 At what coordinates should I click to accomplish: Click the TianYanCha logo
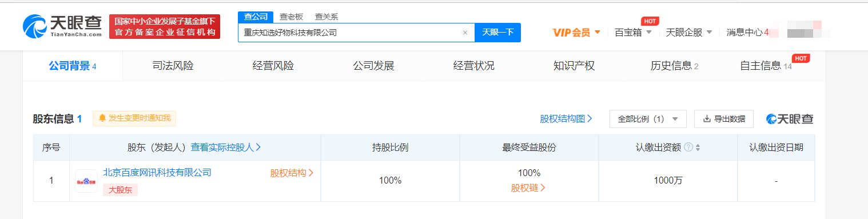click(62, 26)
